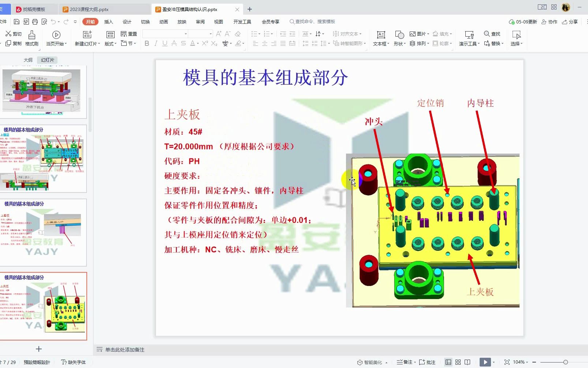This screenshot has height=368, width=588.
Task: Switch to the 大纲 outline tab
Action: click(x=28, y=60)
